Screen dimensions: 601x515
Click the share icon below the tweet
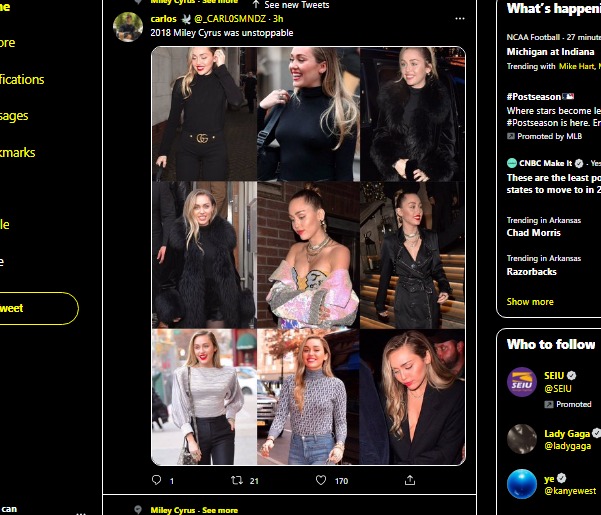tap(410, 480)
